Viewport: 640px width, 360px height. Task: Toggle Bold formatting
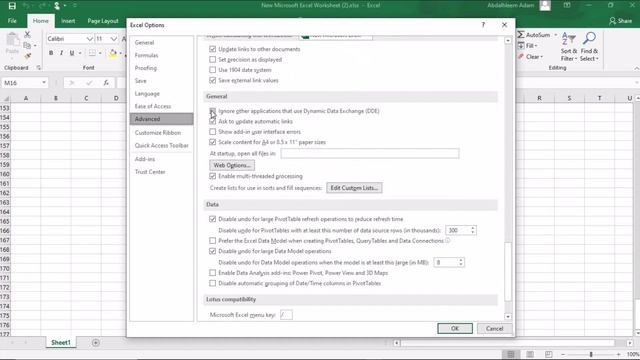(51, 53)
